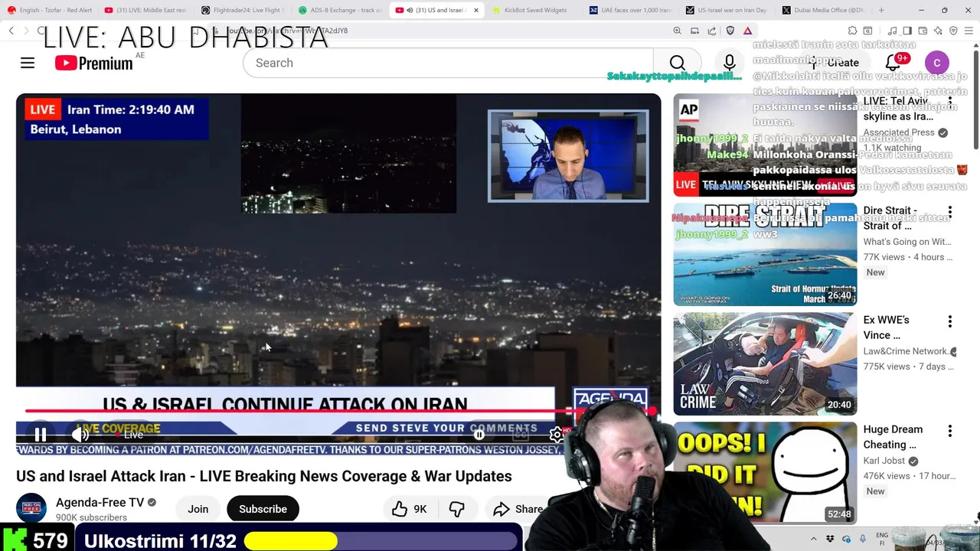Click the magnifier search button
Screen dimensions: 980x551
pos(677,63)
